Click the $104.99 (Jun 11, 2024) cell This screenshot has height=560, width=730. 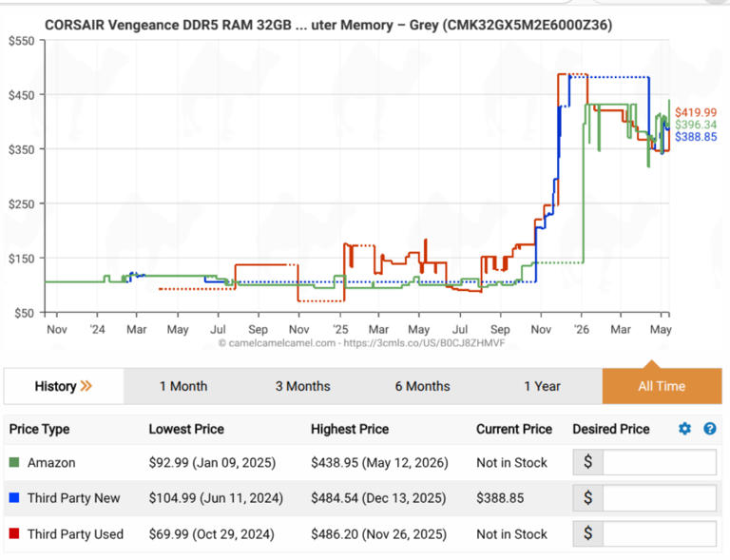pyautogui.click(x=216, y=498)
